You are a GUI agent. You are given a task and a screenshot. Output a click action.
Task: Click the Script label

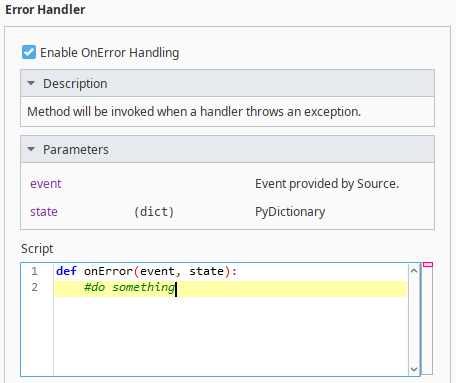37,249
